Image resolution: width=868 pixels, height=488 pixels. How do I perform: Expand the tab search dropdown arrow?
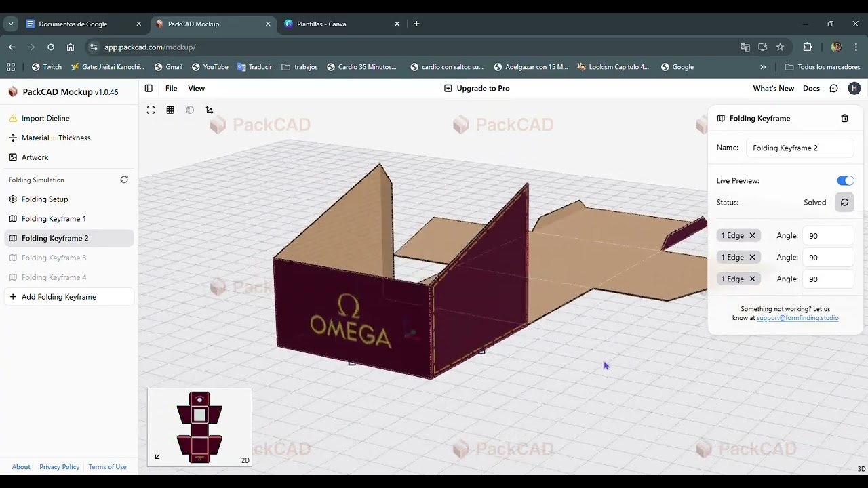[x=11, y=24]
